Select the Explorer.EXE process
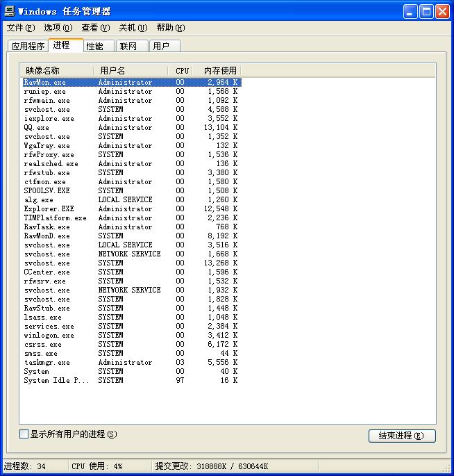Viewport: 454px width, 476px height. (x=132, y=209)
